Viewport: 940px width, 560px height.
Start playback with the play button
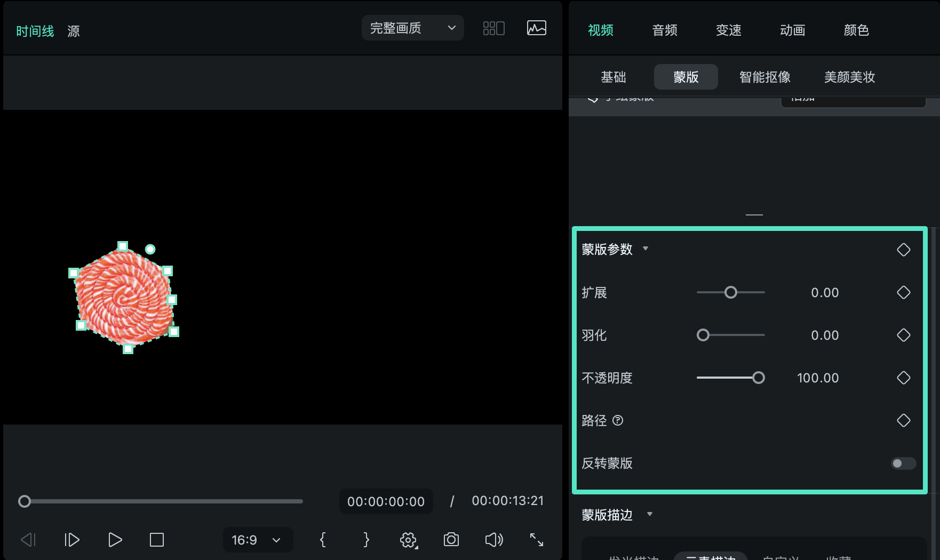click(x=115, y=540)
